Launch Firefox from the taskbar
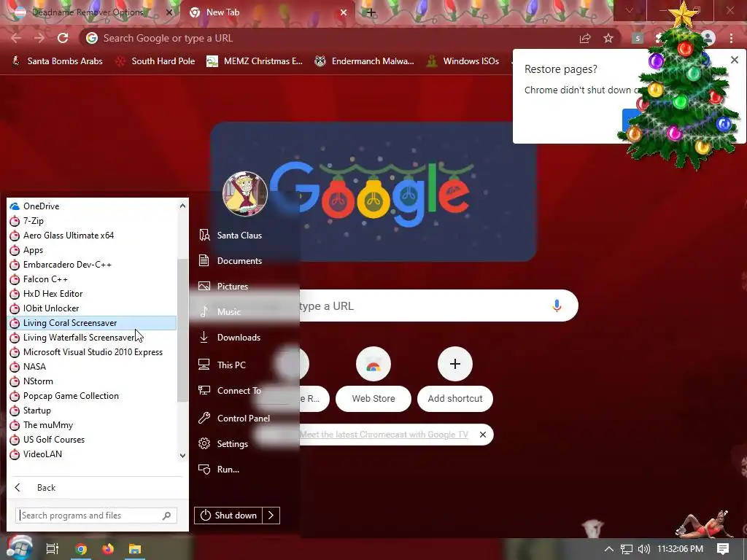Image resolution: width=747 pixels, height=560 pixels. 108,549
